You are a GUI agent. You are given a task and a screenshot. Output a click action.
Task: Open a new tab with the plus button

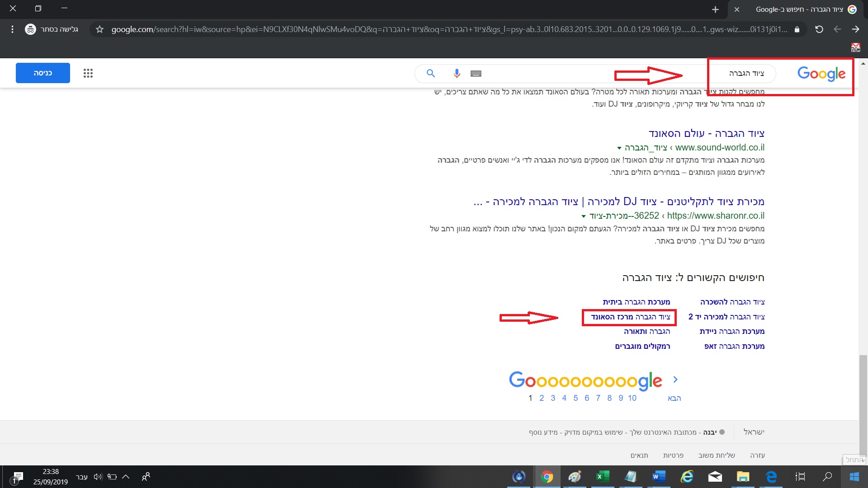pyautogui.click(x=715, y=9)
